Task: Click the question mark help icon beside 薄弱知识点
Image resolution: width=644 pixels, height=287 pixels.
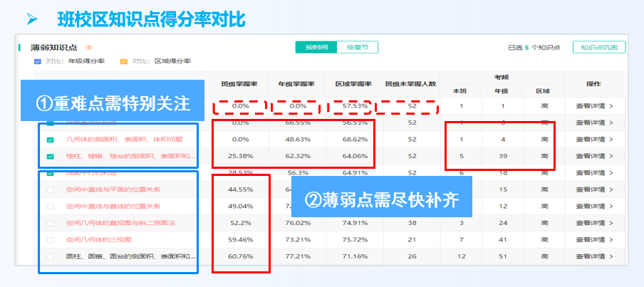Action: pyautogui.click(x=89, y=48)
